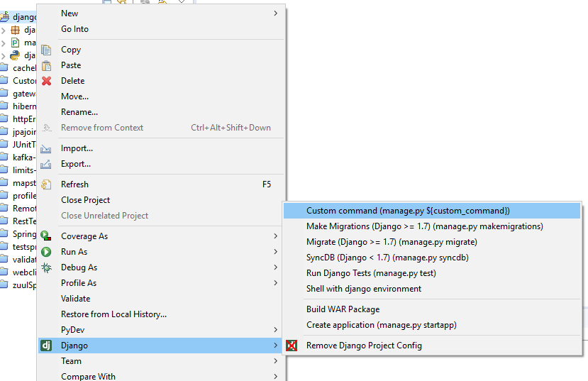Click the django project icon in explorer
The width and height of the screenshot is (588, 381).
point(5,17)
